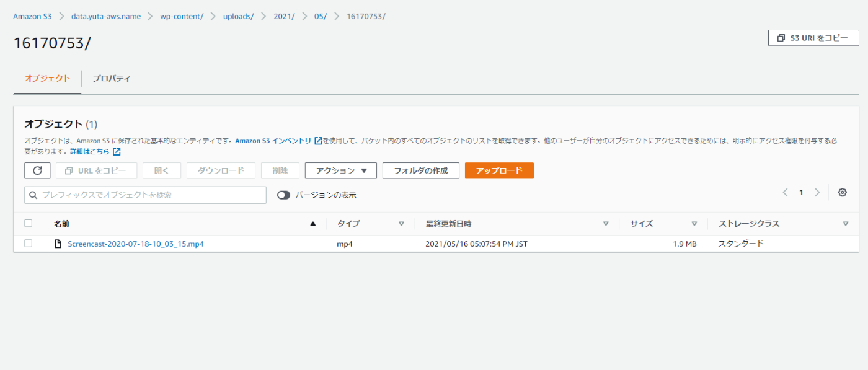Open the 詳細はこちら link
This screenshot has height=370, width=868.
point(90,151)
